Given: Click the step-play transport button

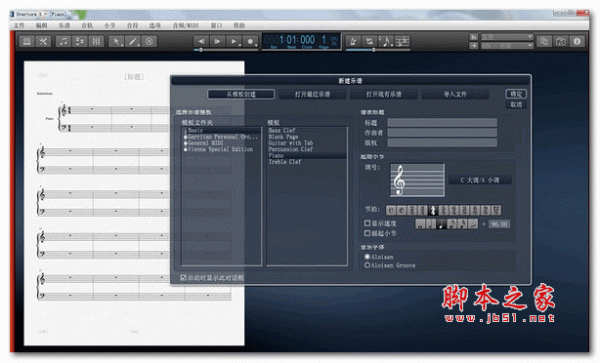Looking at the screenshot, I should tap(217, 41).
